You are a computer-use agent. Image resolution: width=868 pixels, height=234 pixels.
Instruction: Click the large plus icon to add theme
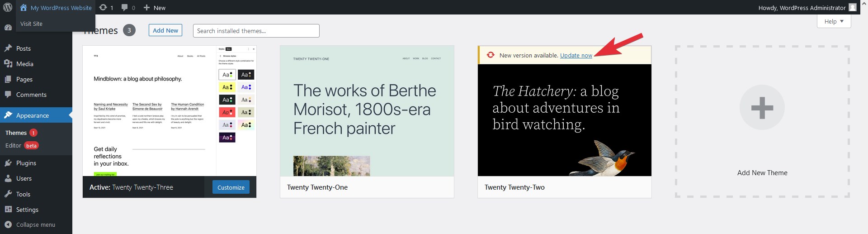coord(762,108)
